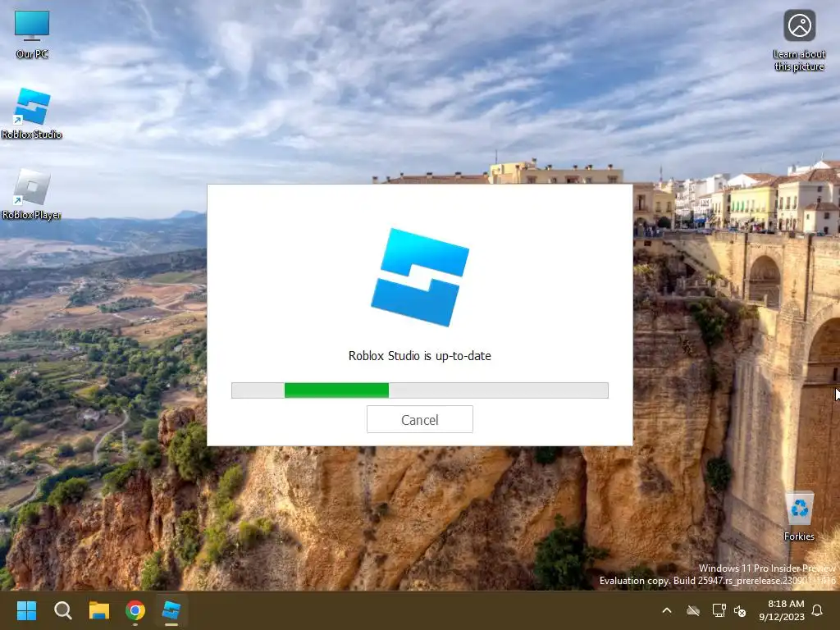This screenshot has width=840, height=630.
Task: Open notifications bell icon
Action: coord(817,610)
